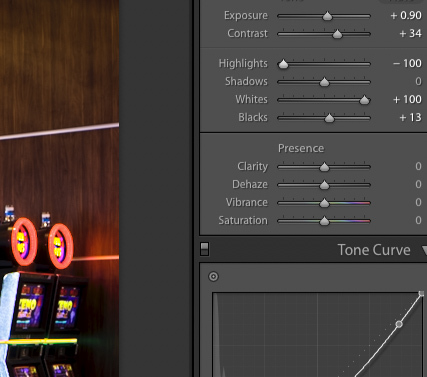This screenshot has height=377, width=427.
Task: Select the Exposure value +0.90 field
Action: 406,15
